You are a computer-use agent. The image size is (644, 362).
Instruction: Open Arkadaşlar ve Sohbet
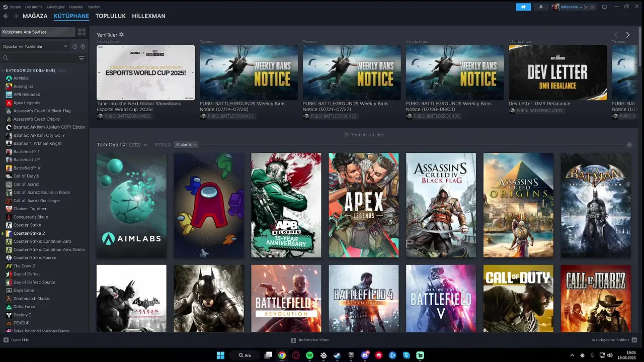coord(614,340)
